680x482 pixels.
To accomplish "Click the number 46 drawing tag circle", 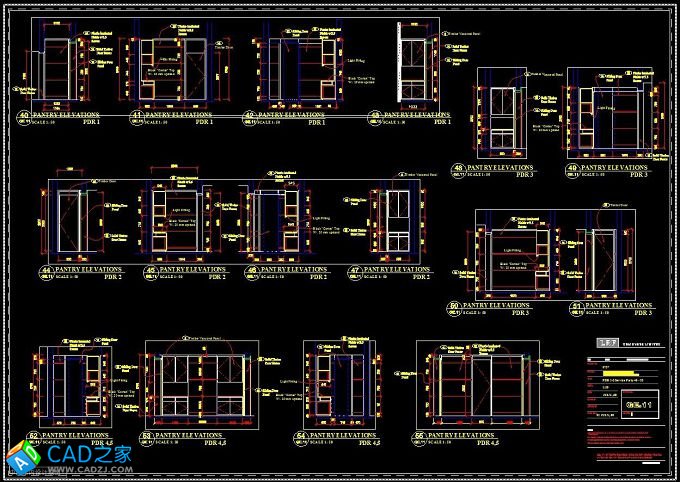I will click(253, 271).
